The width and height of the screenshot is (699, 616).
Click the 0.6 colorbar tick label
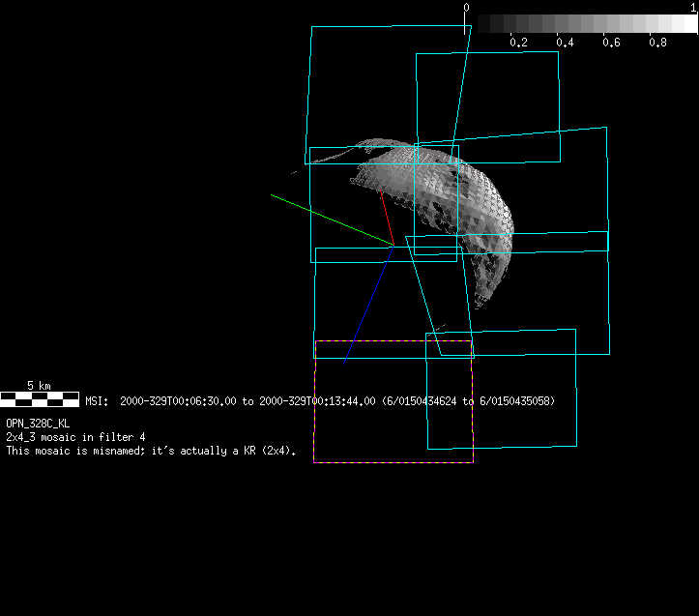[611, 43]
